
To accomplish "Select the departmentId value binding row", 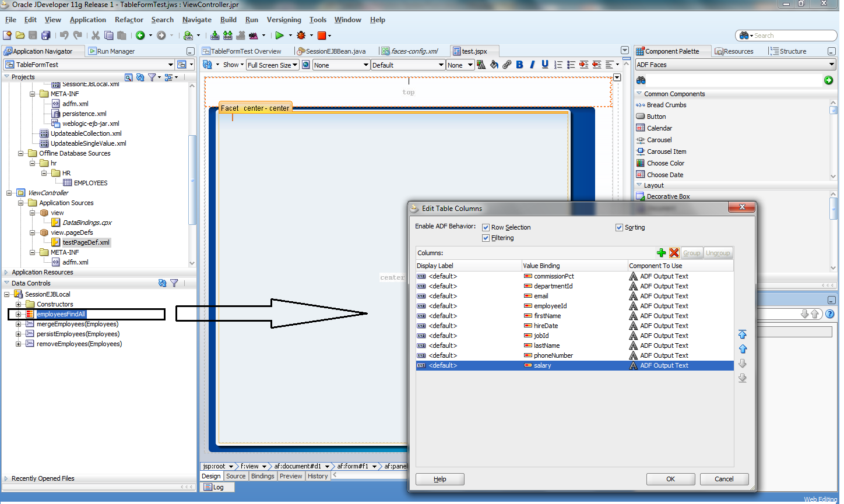I will pyautogui.click(x=553, y=286).
